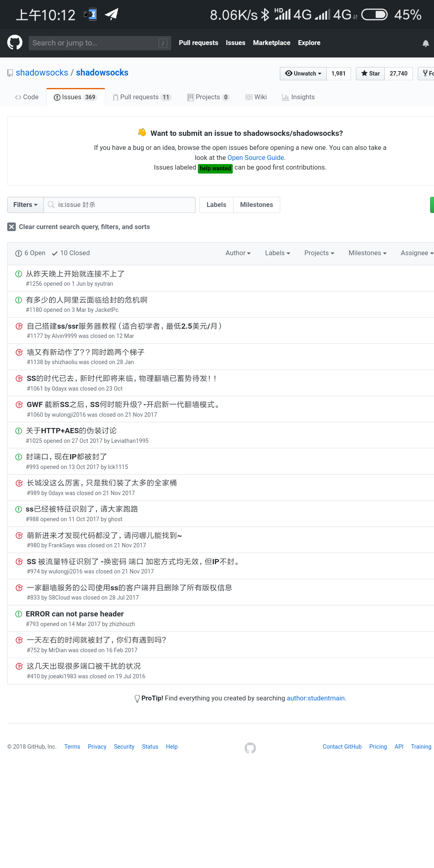Image resolution: width=434 pixels, height=868 pixels.
Task: Click the Privacy footer link
Action: click(97, 747)
